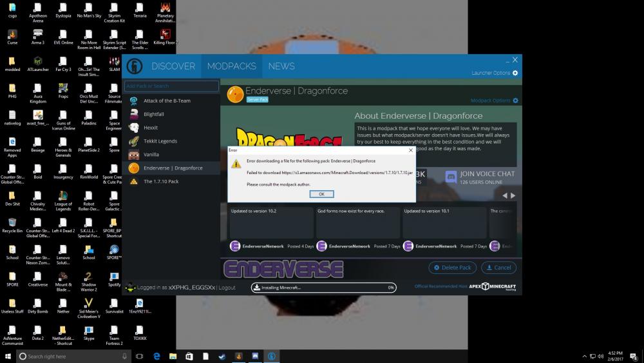Open the Windows Store taskbar icon
644x363 pixels.
tap(189, 357)
